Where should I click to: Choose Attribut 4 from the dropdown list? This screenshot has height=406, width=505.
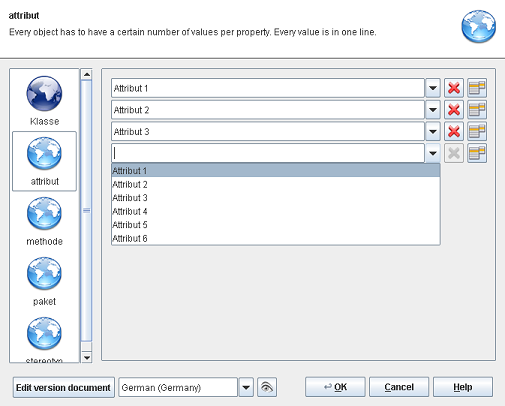276,211
